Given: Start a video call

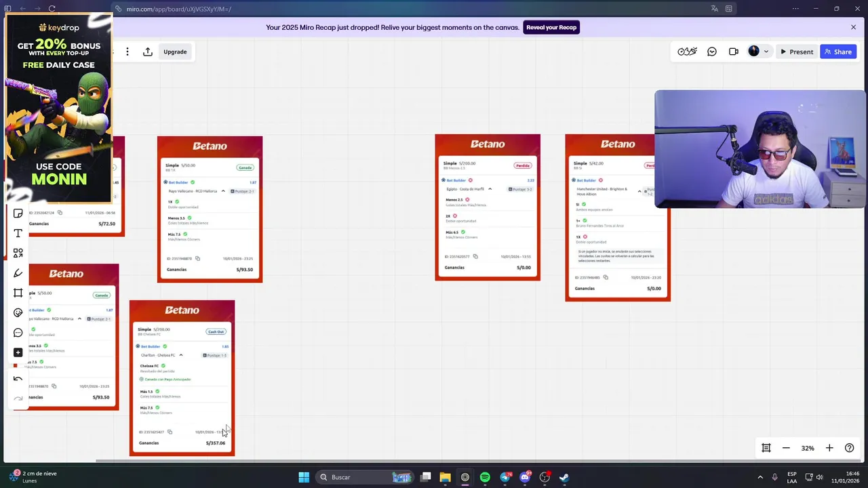Looking at the screenshot, I should (x=734, y=52).
